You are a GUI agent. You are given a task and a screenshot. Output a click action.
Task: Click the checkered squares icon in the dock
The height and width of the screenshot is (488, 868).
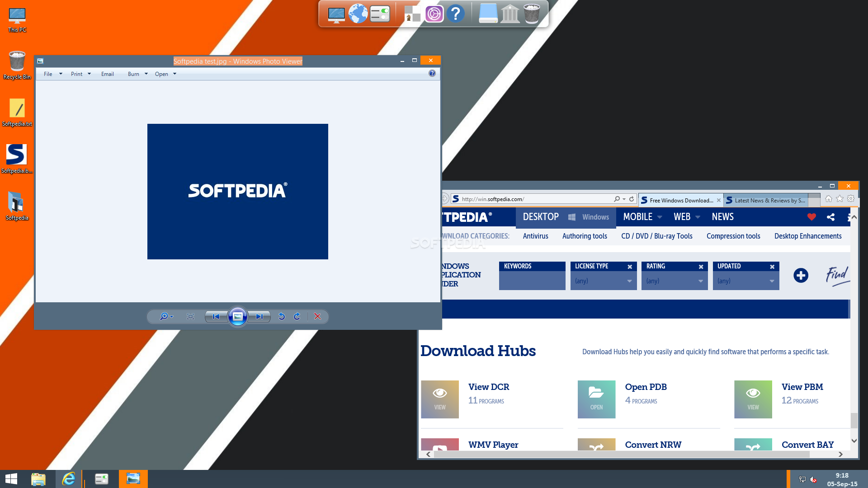point(412,14)
